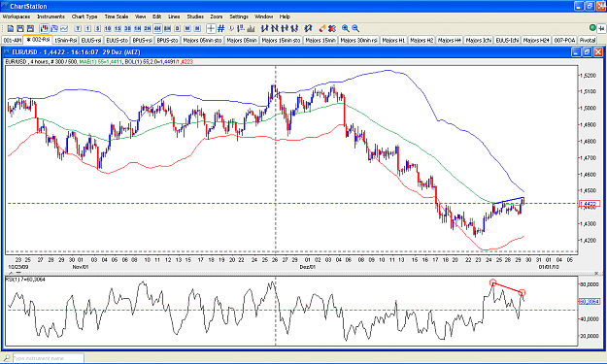Switch to 30 minute timeframe button
The height and width of the screenshot is (364, 607).
(x=128, y=28)
